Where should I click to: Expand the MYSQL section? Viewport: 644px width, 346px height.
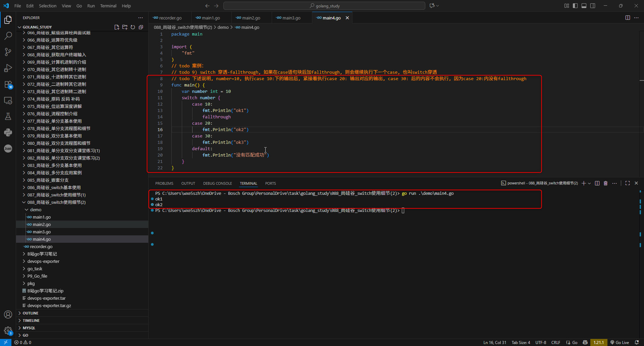82,328
